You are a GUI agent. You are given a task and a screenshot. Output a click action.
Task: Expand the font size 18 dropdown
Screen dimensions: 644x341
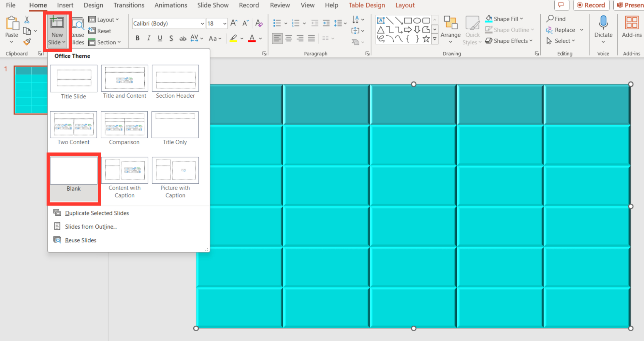click(x=225, y=23)
